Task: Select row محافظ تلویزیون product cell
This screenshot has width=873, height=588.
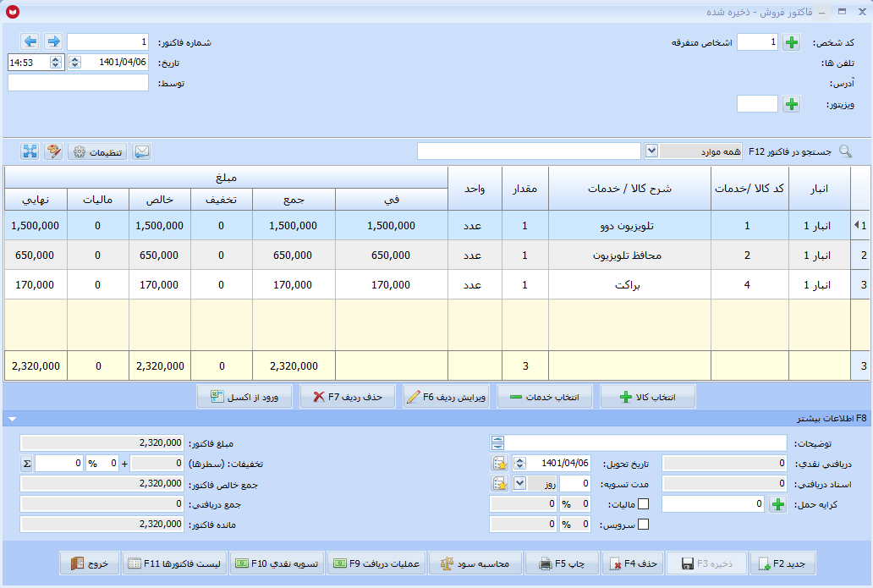Action: pos(629,255)
